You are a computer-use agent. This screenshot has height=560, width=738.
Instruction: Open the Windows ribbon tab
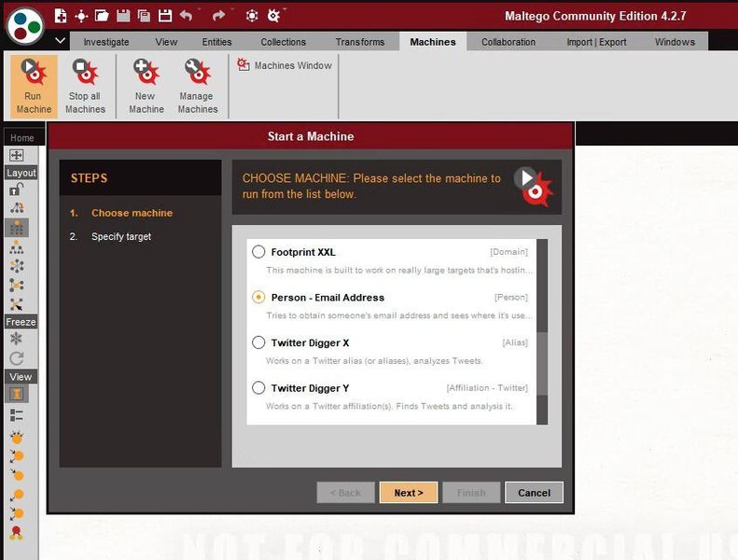coord(675,42)
